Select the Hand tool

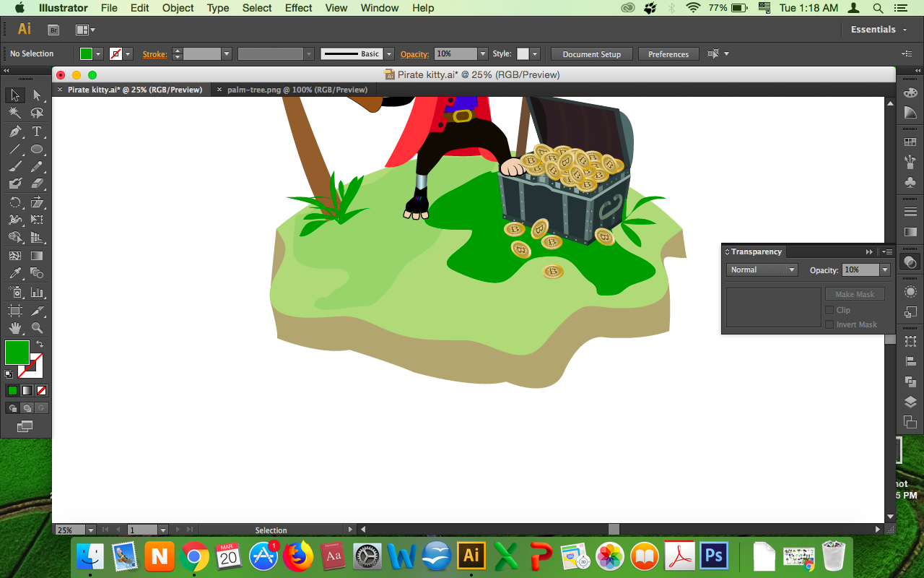click(14, 328)
